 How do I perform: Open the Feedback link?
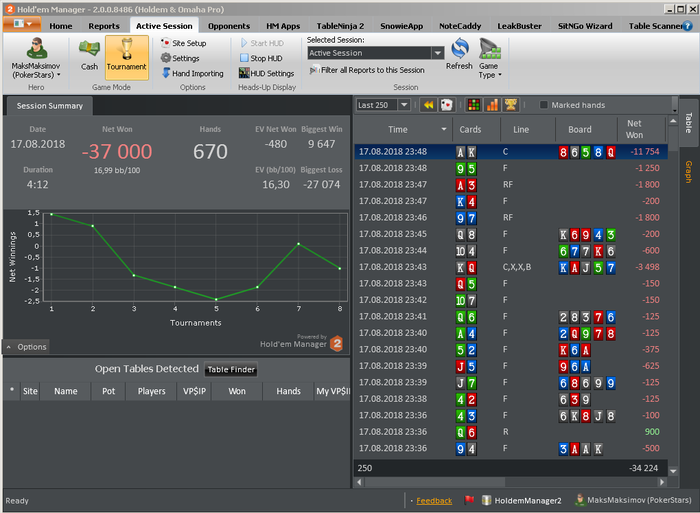pyautogui.click(x=434, y=500)
